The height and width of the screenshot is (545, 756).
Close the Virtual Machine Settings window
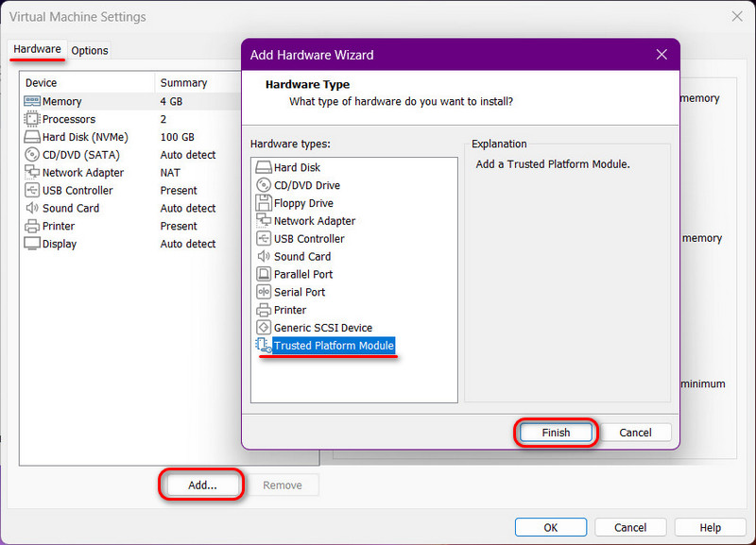coord(737,16)
